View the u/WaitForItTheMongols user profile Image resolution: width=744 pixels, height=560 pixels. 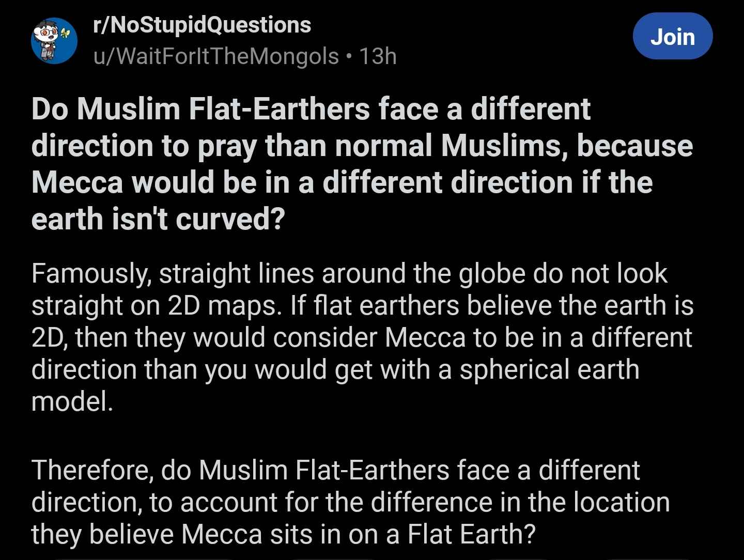tap(216, 56)
